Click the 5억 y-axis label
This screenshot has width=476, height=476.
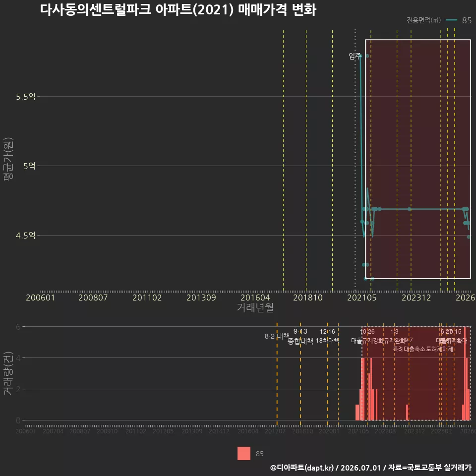[x=29, y=166]
